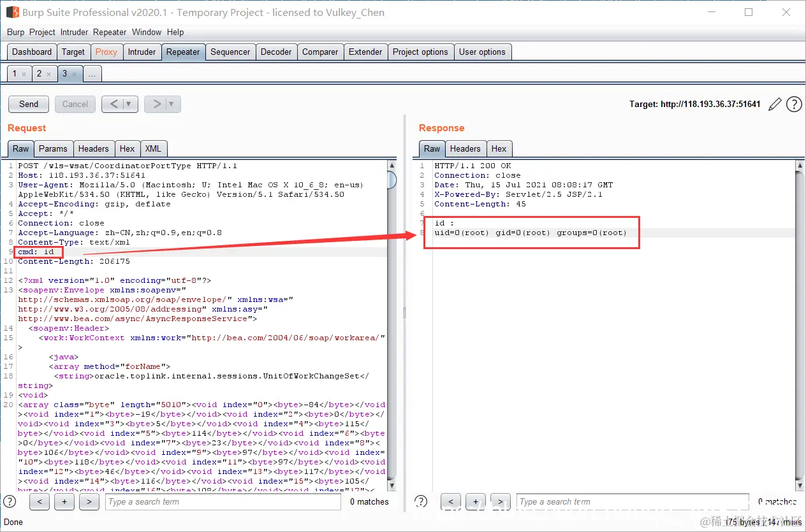Open the next history dropdown arrow
806x532 pixels.
click(172, 104)
